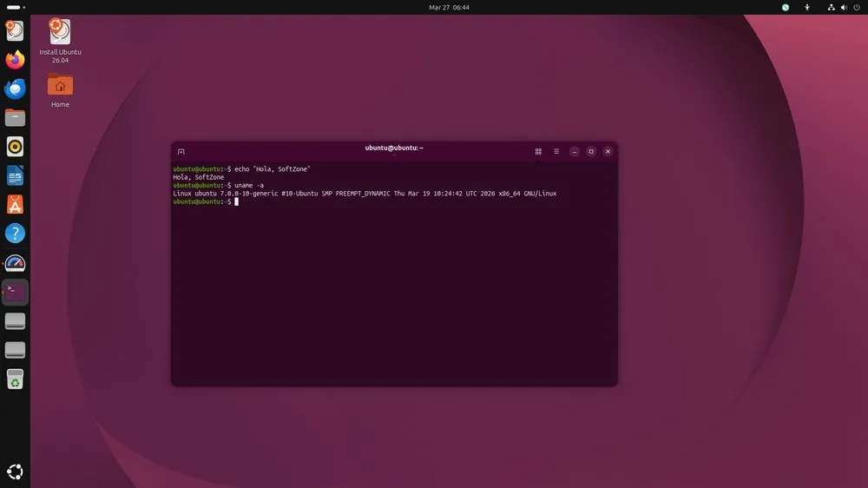Image resolution: width=868 pixels, height=488 pixels.
Task: Show the terminal tab overview grid
Action: coord(538,152)
